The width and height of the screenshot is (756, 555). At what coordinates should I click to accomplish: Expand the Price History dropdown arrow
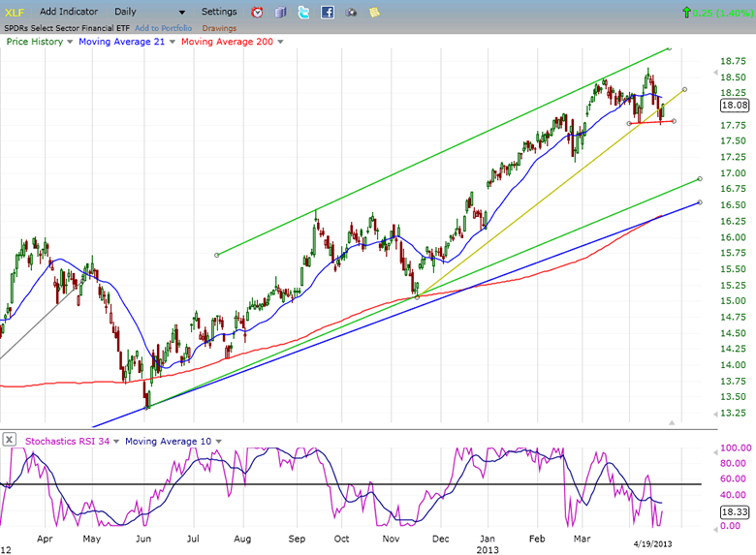(x=70, y=42)
